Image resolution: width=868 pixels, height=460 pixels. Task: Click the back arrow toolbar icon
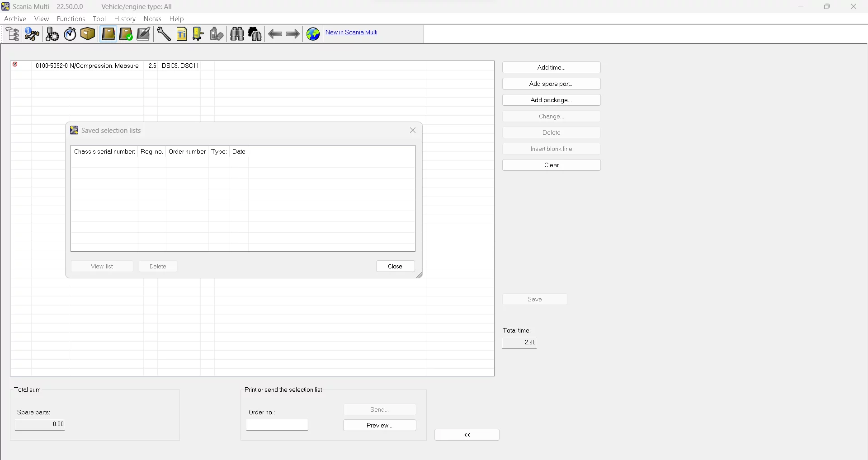[275, 34]
